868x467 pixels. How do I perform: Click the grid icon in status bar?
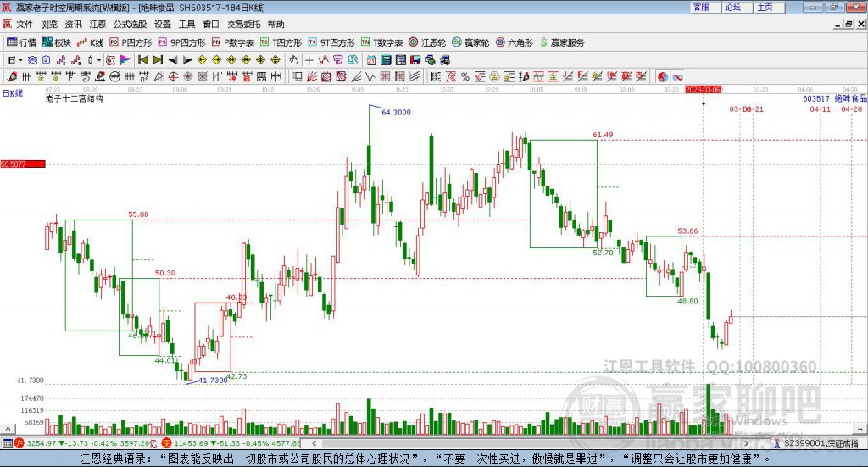tap(7, 443)
